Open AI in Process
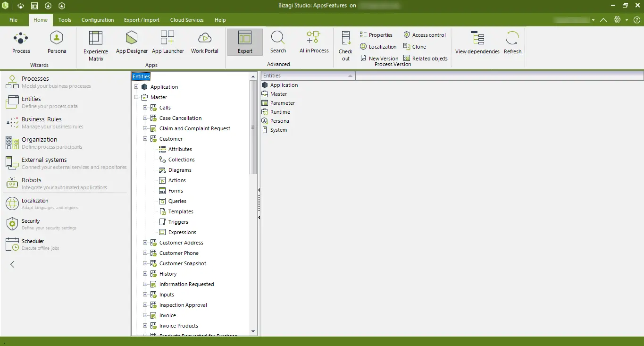This screenshot has height=346, width=644. (314, 42)
